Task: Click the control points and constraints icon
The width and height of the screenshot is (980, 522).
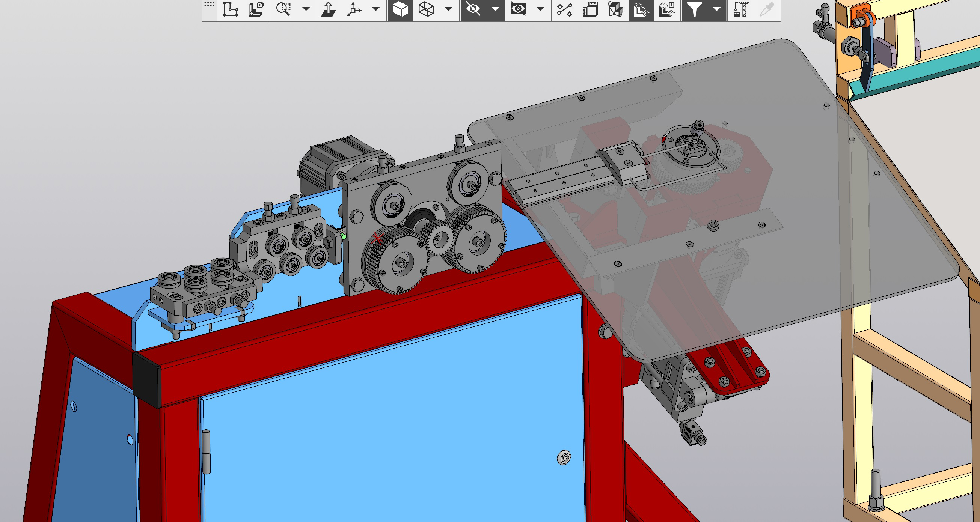Action: (564, 9)
